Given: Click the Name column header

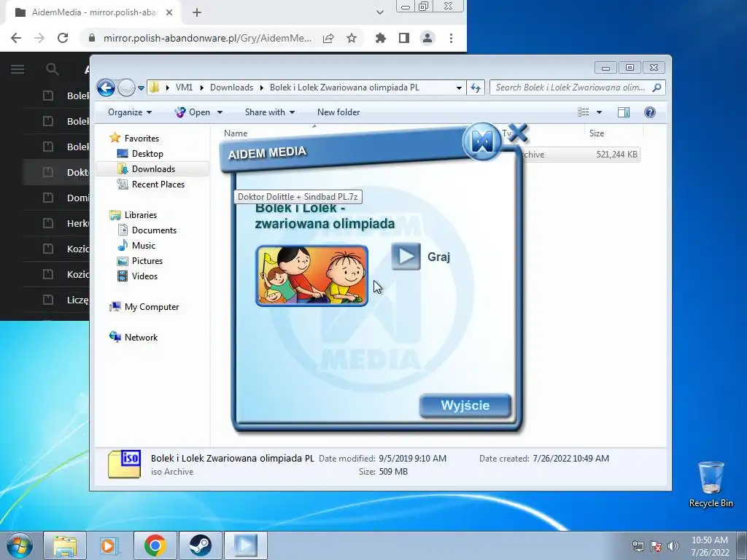Looking at the screenshot, I should pyautogui.click(x=236, y=133).
